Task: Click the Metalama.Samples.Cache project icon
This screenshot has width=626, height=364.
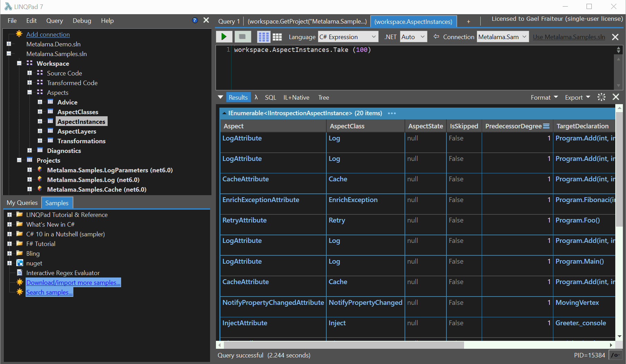Action: tap(40, 189)
